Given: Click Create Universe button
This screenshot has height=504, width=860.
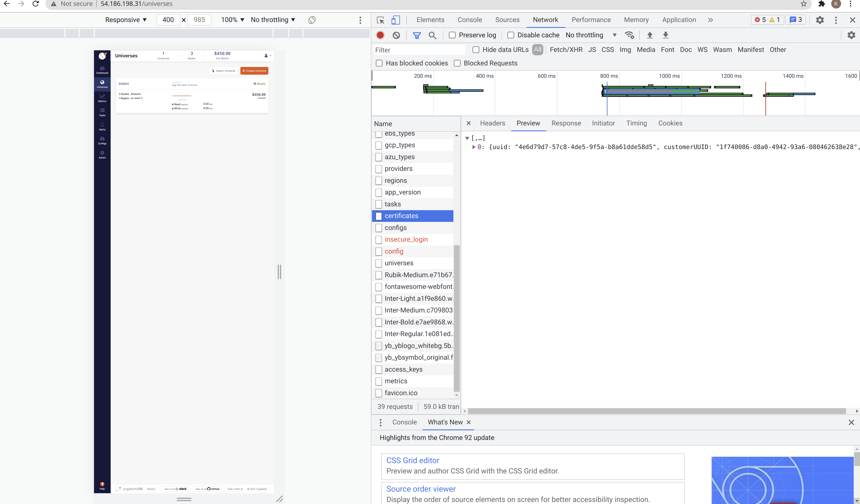Looking at the screenshot, I should [254, 71].
